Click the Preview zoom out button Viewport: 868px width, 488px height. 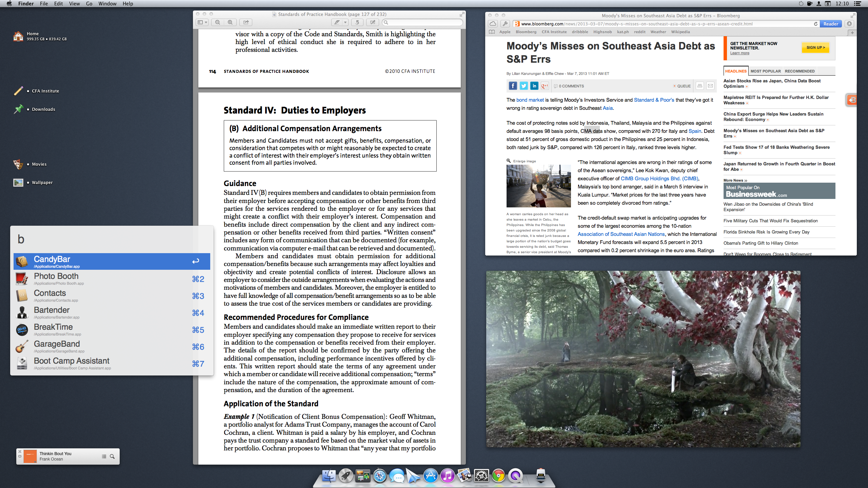tap(218, 22)
